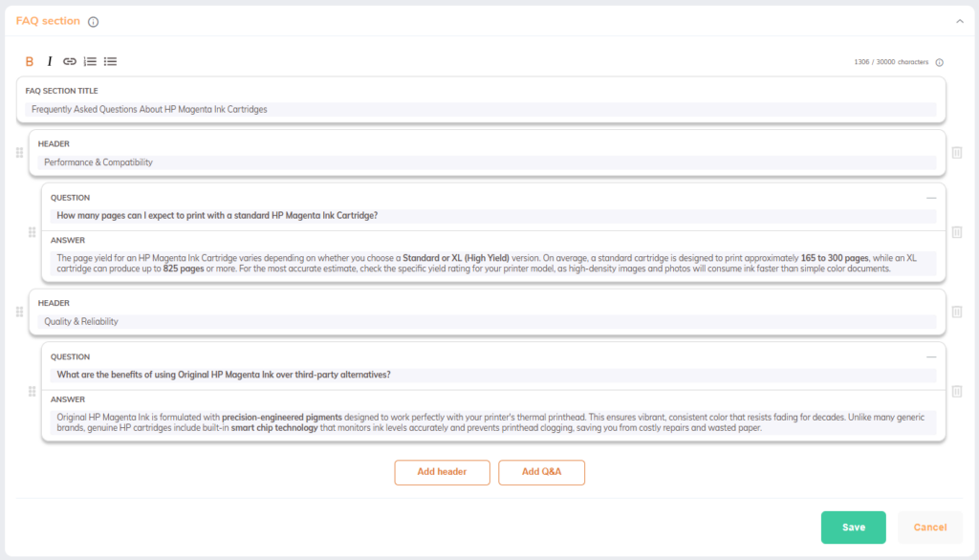
Task: Toggle italic text formatting
Action: tap(50, 61)
